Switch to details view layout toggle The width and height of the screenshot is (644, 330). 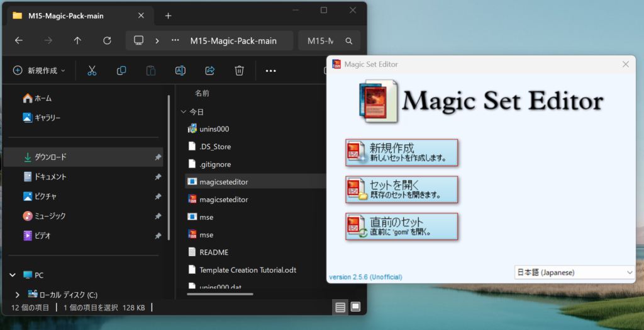340,307
